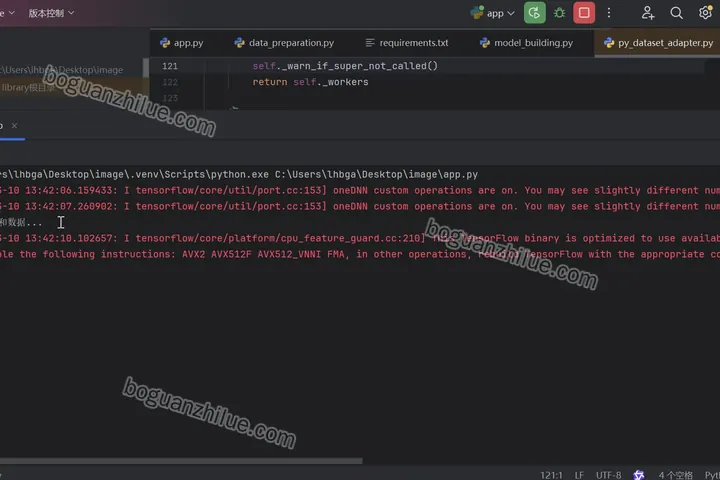720x480 pixels.
Task: Click the cursor position 121:1 indicator
Action: point(551,475)
